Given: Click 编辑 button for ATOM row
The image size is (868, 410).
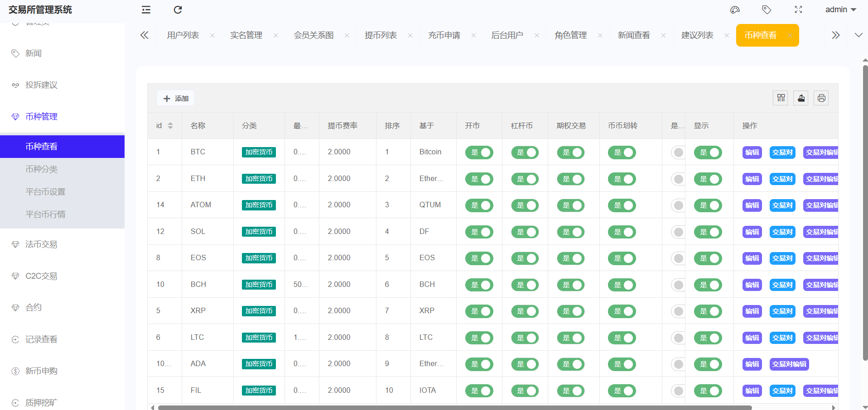Looking at the screenshot, I should [x=752, y=205].
